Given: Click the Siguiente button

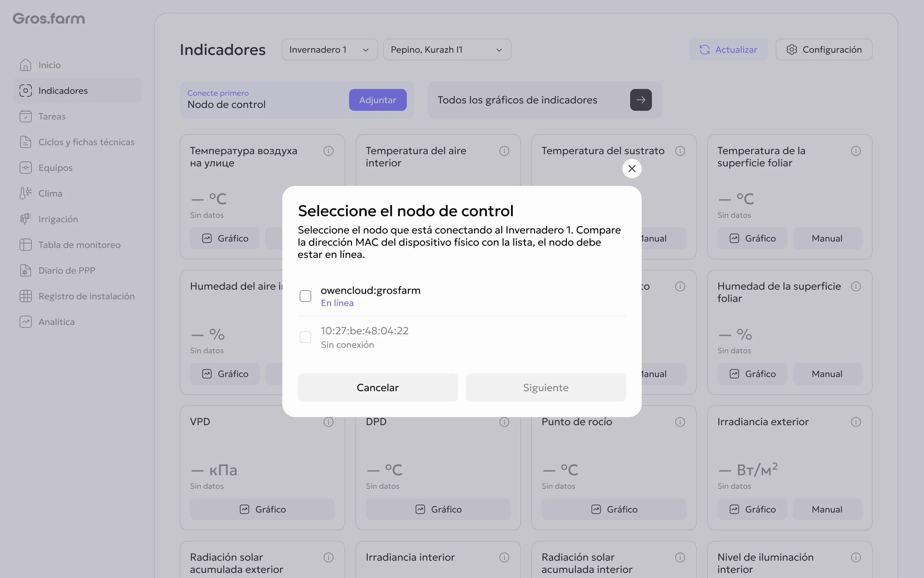Looking at the screenshot, I should click(546, 388).
